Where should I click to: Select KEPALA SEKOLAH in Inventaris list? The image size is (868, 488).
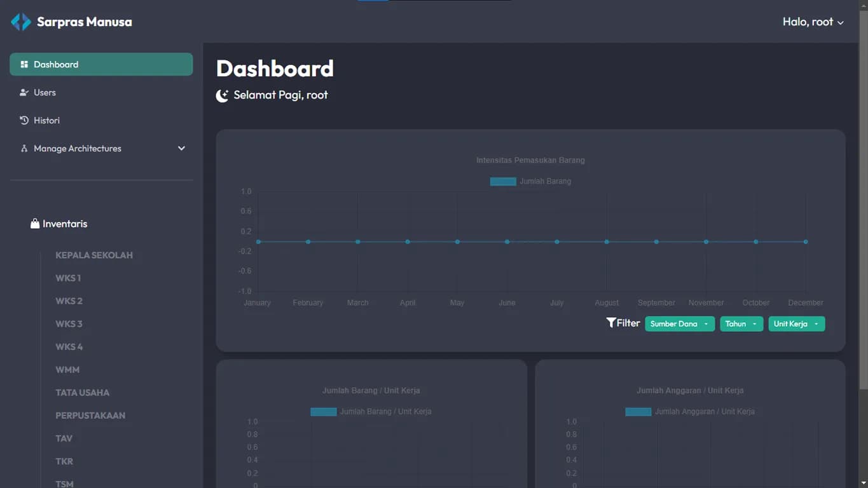click(94, 255)
